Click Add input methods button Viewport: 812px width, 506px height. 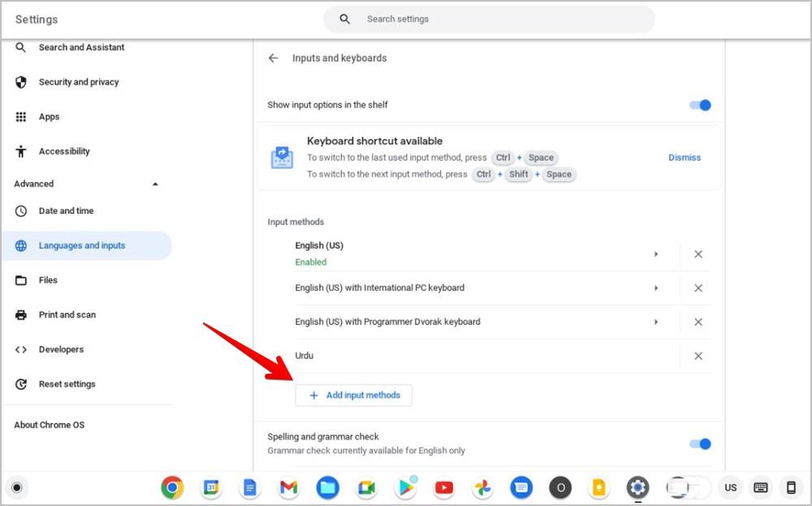[x=354, y=396]
